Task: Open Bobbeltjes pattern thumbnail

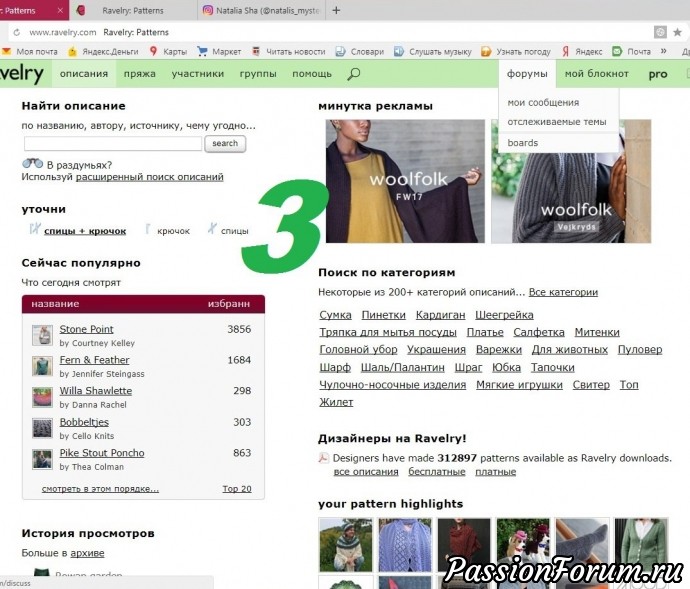Action: point(42,428)
